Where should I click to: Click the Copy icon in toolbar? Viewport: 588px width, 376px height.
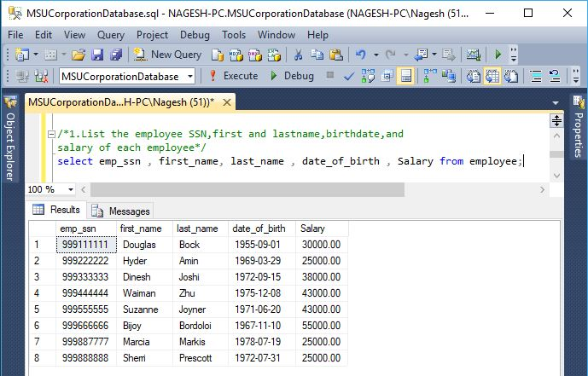[x=317, y=55]
